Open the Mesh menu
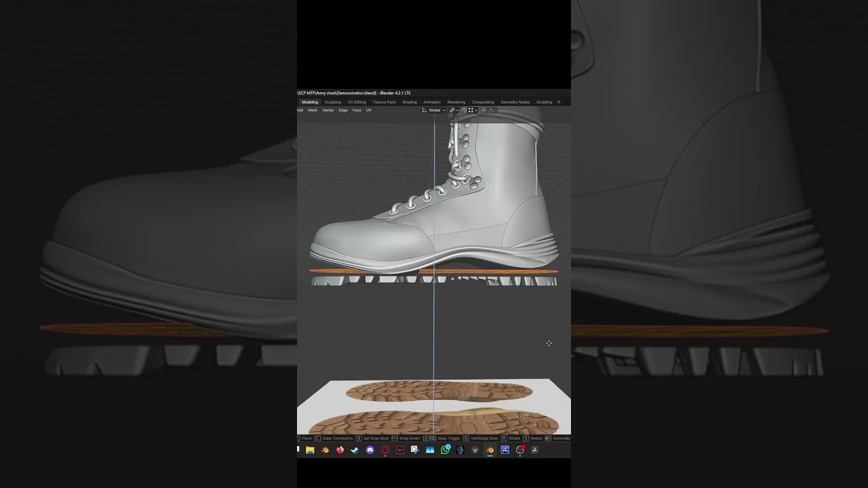868x488 pixels. [313, 110]
